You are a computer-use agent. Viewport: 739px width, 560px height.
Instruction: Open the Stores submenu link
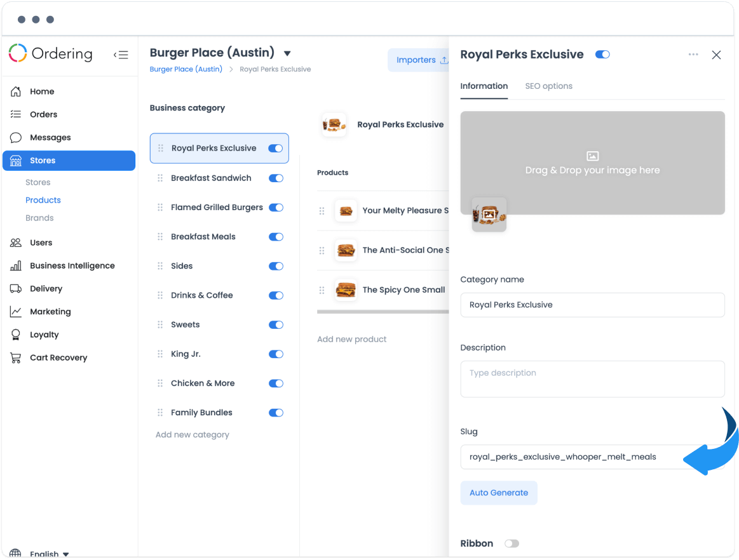37,182
